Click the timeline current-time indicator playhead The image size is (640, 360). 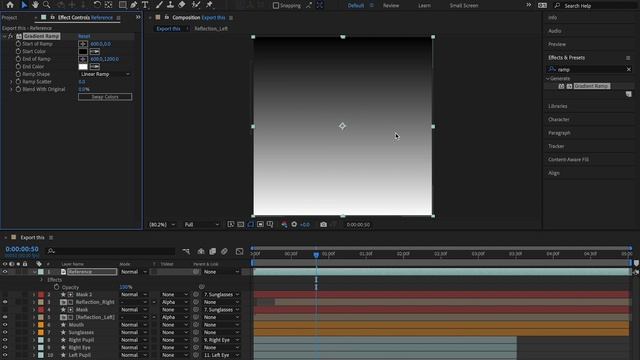[x=316, y=255]
